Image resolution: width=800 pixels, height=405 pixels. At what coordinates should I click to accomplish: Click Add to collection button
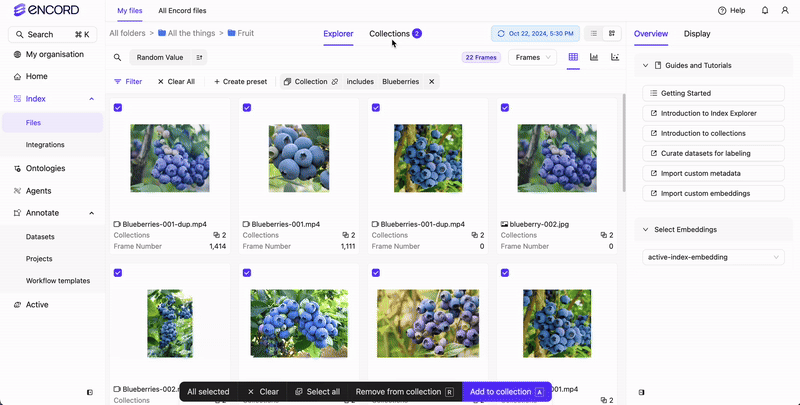(507, 392)
